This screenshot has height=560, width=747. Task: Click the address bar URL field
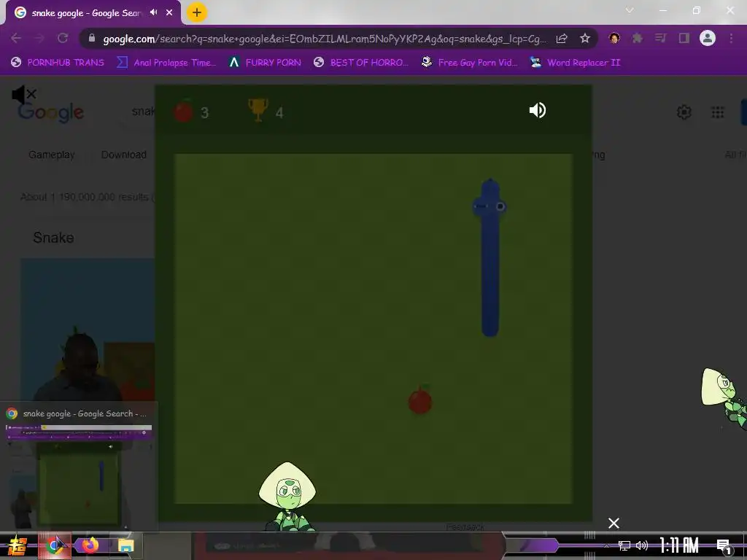(x=324, y=39)
